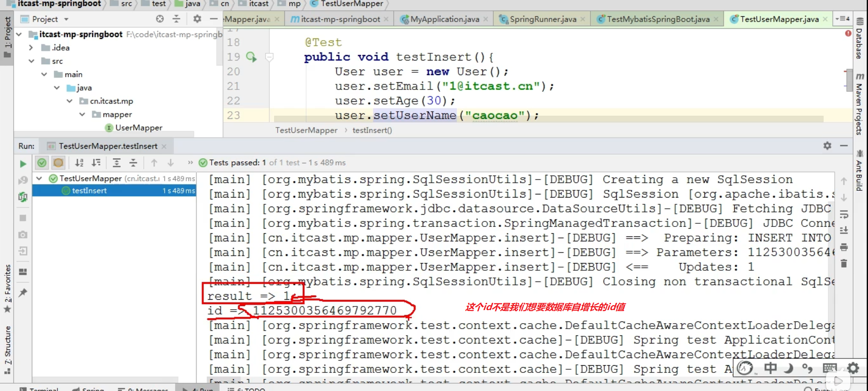This screenshot has height=391, width=868.
Task: Click the import/export test results icon
Action: click(x=23, y=251)
